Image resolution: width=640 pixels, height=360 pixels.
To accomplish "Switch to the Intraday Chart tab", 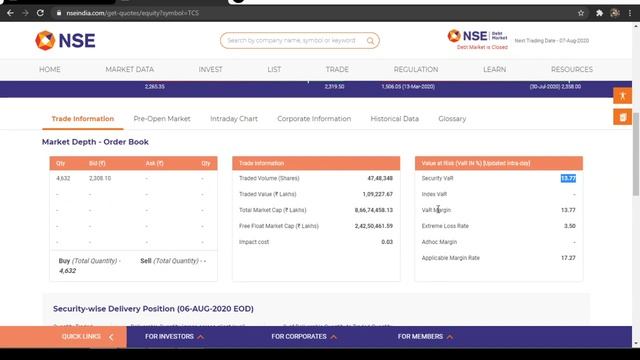I will click(x=234, y=119).
